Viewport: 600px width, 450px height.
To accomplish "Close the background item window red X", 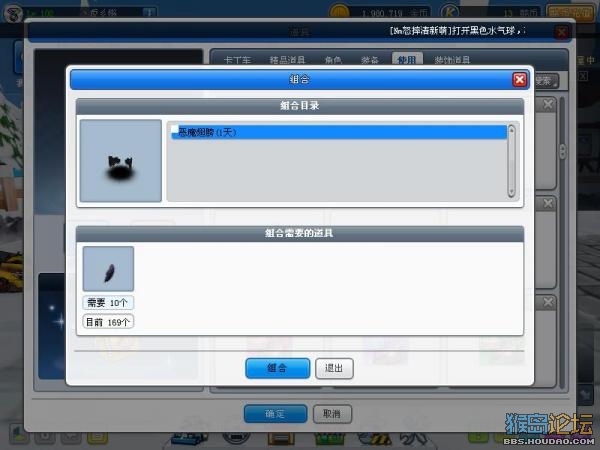I will click(561, 32).
